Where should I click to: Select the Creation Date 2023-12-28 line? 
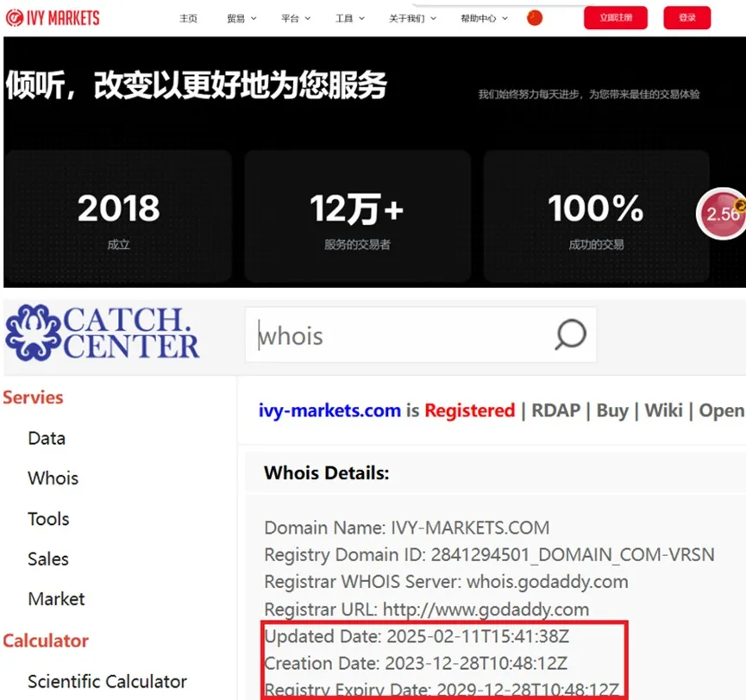[x=416, y=664]
